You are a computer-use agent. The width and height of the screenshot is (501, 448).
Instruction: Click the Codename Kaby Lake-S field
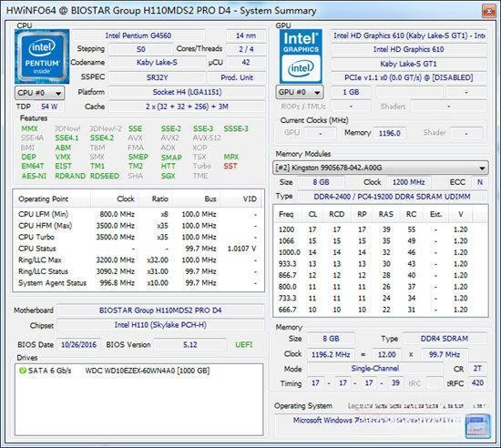point(157,62)
